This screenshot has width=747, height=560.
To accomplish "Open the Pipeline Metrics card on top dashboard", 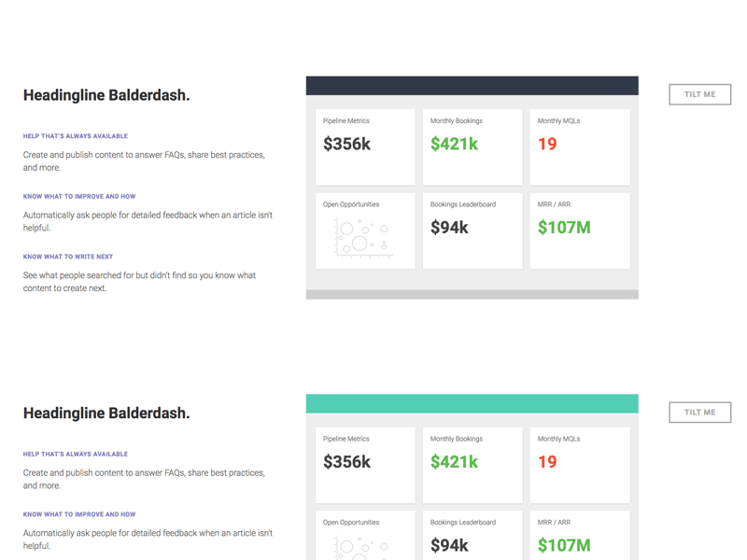I will 364,145.
